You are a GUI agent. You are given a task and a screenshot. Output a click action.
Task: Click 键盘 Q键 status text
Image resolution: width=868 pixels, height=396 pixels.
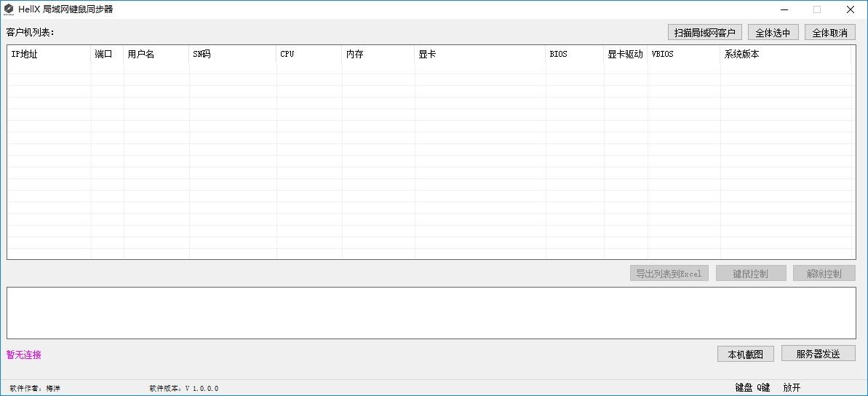click(x=753, y=388)
